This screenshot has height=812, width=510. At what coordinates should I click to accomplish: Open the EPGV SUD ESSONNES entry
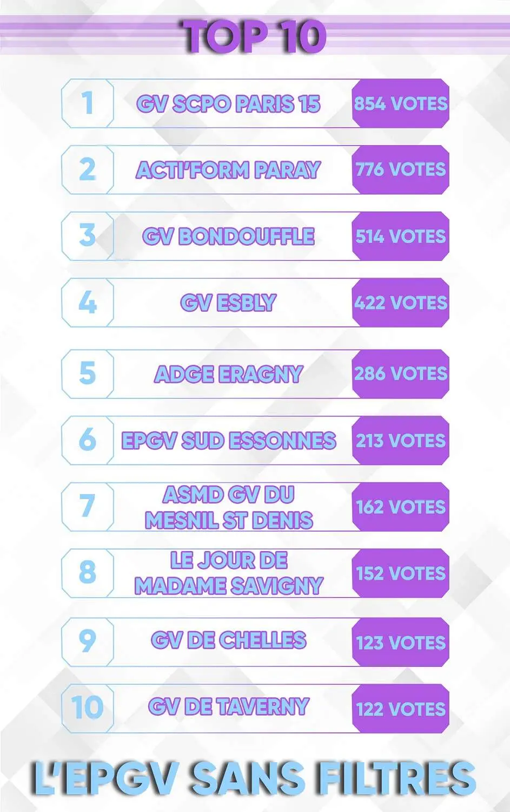[228, 441]
